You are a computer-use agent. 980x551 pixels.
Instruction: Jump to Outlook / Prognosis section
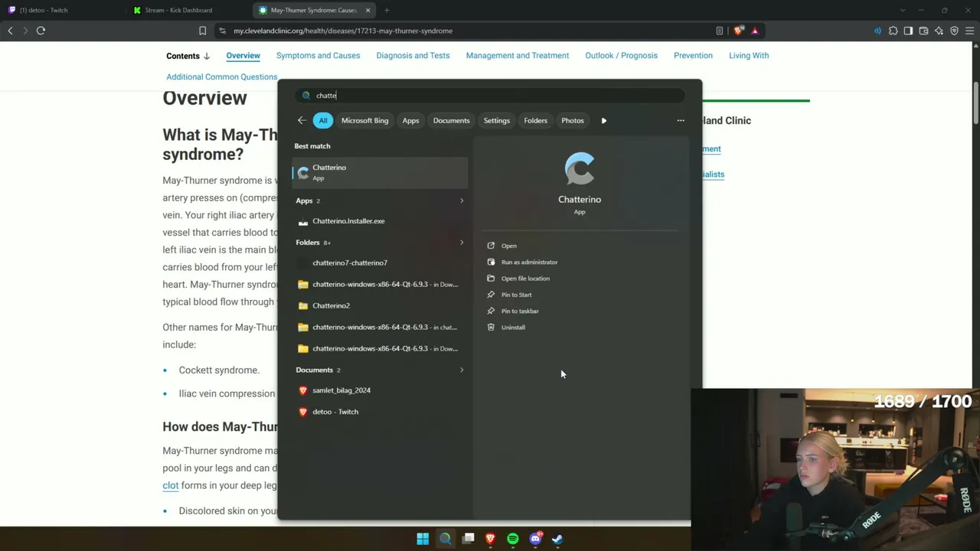coord(621,56)
